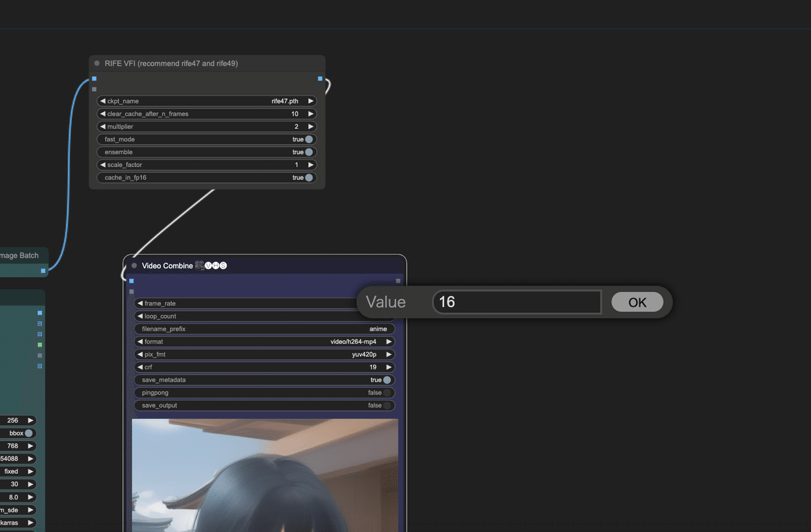This screenshot has width=811, height=532.
Task: Increase crf value with right arrow
Action: click(x=389, y=367)
